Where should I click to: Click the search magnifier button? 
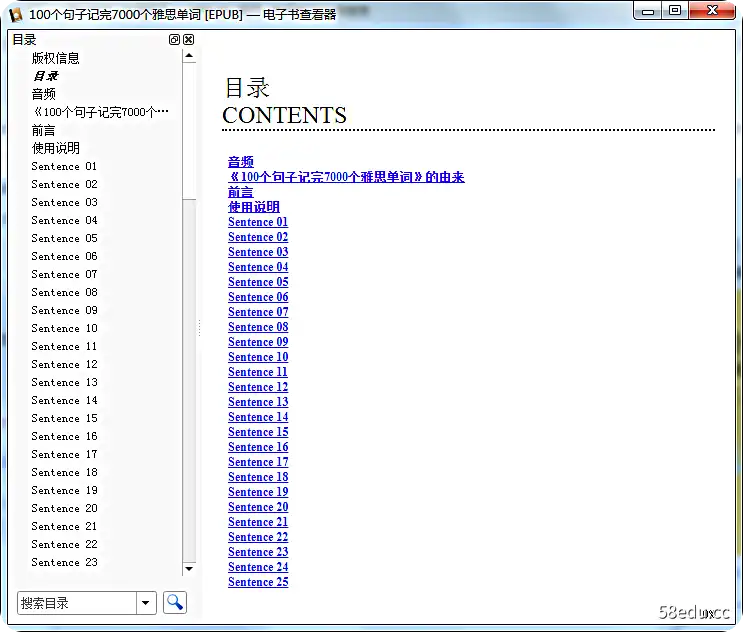(x=175, y=603)
